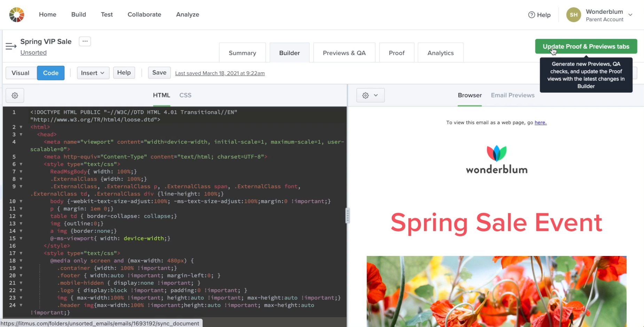
Task: Click the wonderblum logo in preview
Action: coord(496,160)
